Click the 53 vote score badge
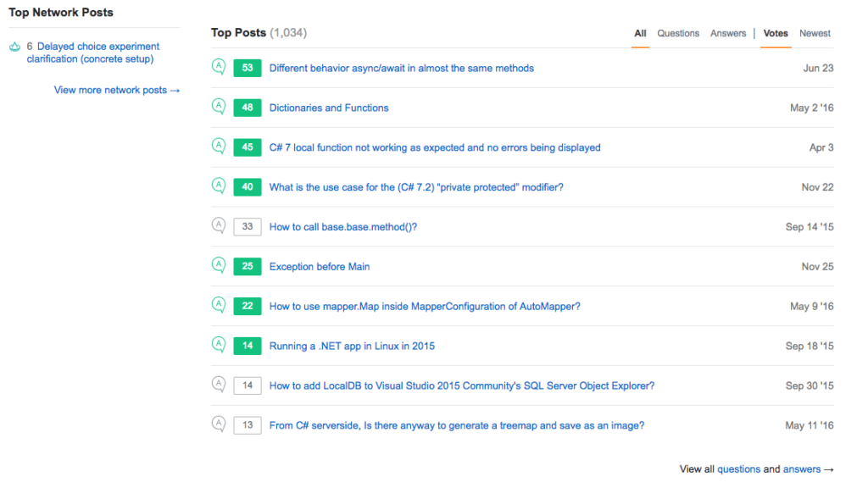The height and width of the screenshot is (499, 868). tap(248, 68)
